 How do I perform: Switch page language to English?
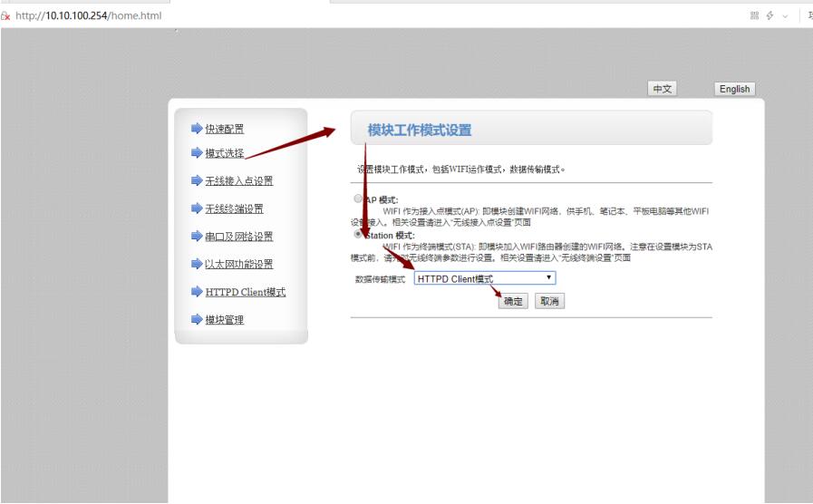pyautogui.click(x=734, y=89)
